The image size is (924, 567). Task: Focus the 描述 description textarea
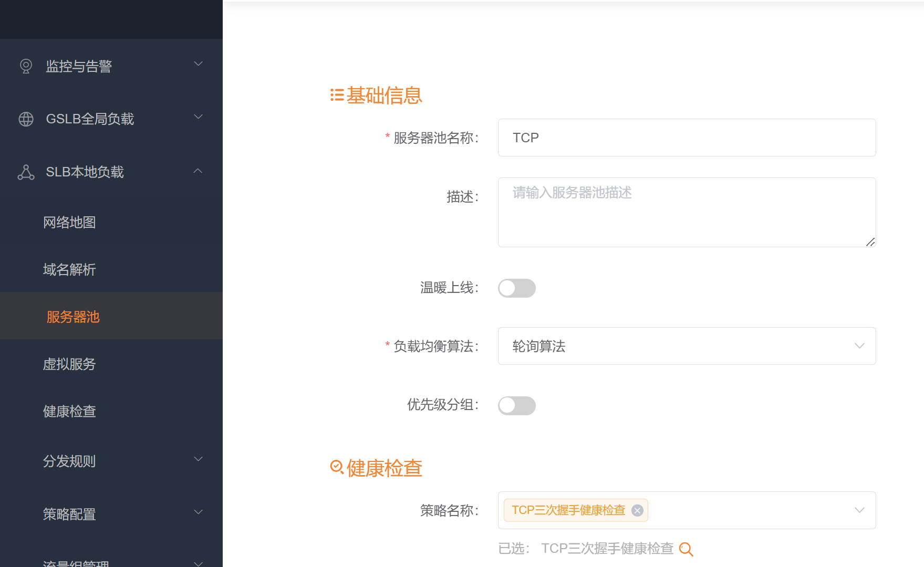[686, 212]
